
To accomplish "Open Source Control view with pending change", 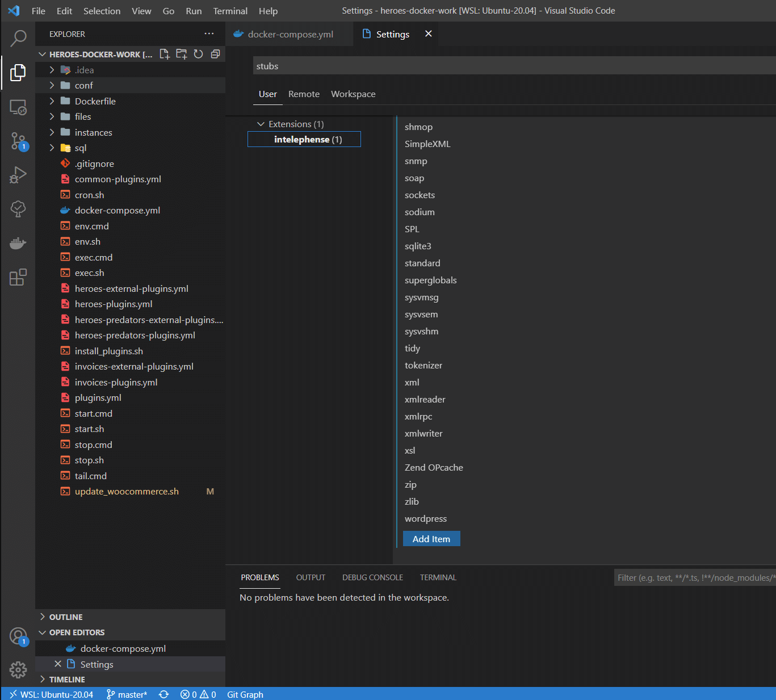I will [x=18, y=141].
